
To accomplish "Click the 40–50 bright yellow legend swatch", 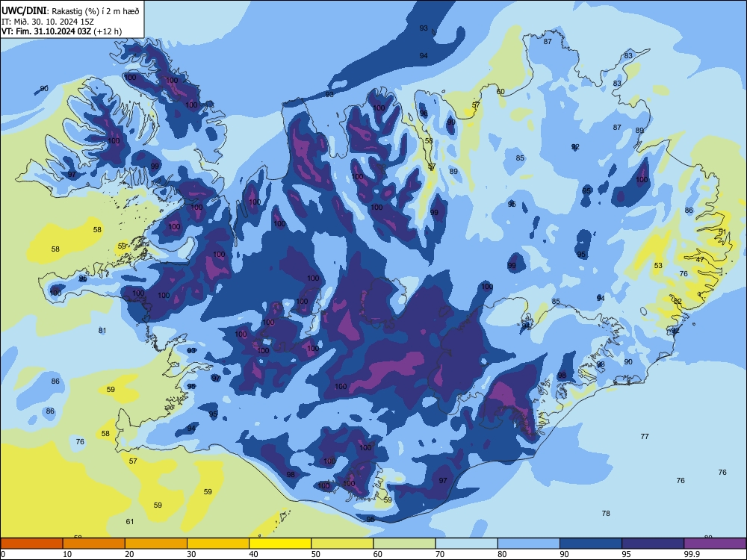I will click(280, 544).
